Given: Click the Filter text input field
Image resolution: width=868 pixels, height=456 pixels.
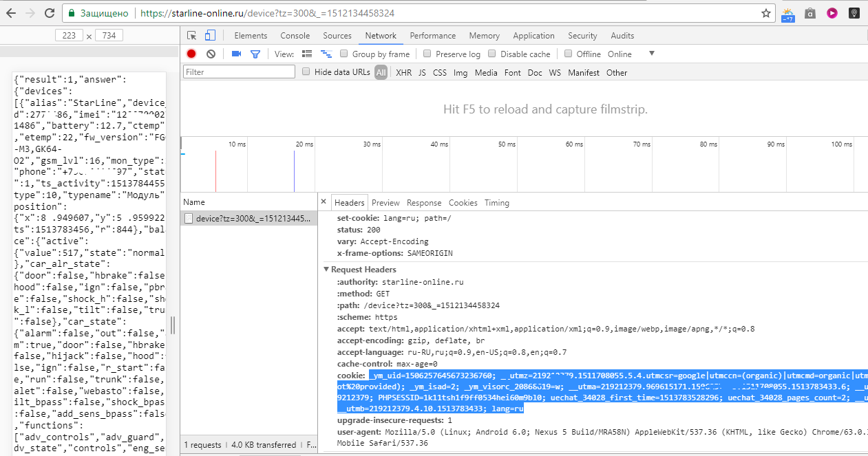Looking at the screenshot, I should pyautogui.click(x=239, y=72).
